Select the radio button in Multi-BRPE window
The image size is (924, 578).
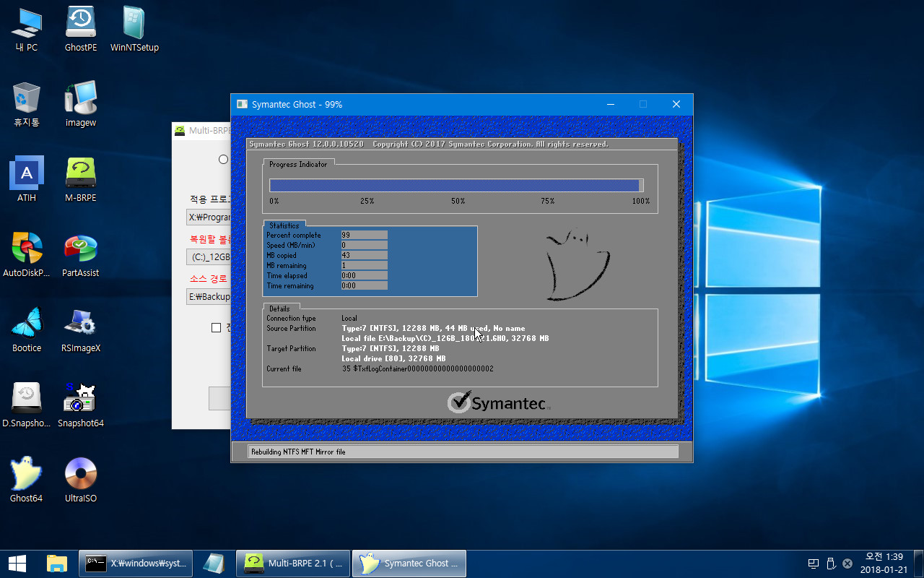coord(223,159)
